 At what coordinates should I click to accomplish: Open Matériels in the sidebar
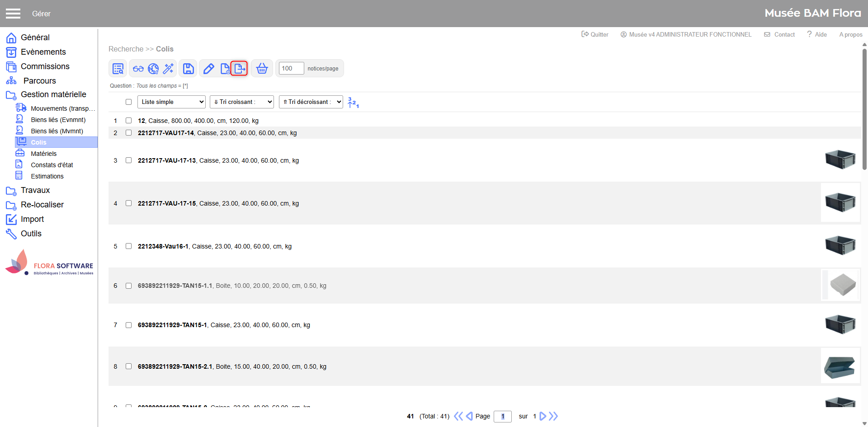click(x=43, y=154)
